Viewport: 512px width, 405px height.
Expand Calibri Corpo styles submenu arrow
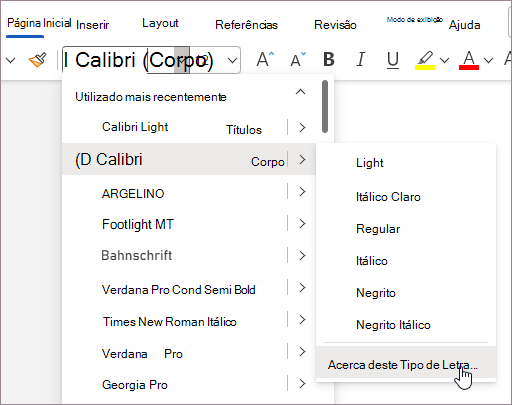tap(302, 159)
